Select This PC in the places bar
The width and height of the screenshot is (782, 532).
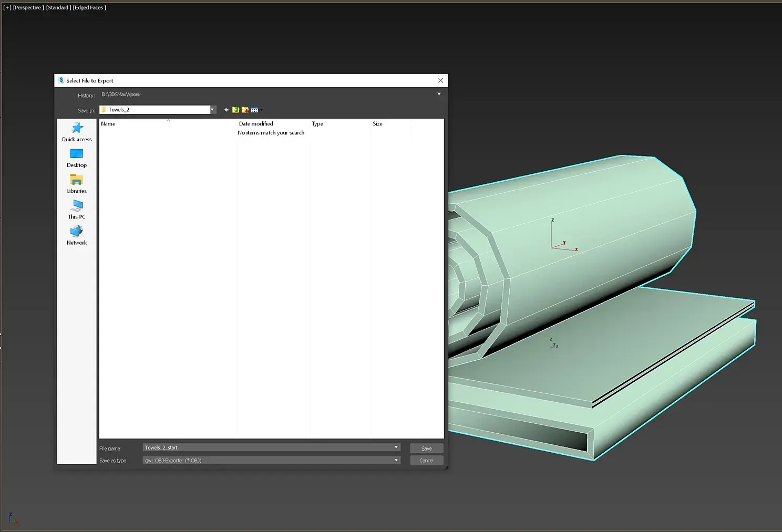(77, 210)
